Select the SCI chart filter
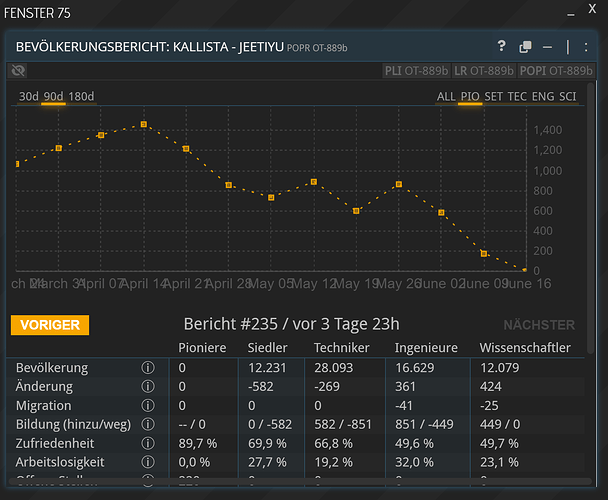The image size is (608, 500). click(x=567, y=96)
